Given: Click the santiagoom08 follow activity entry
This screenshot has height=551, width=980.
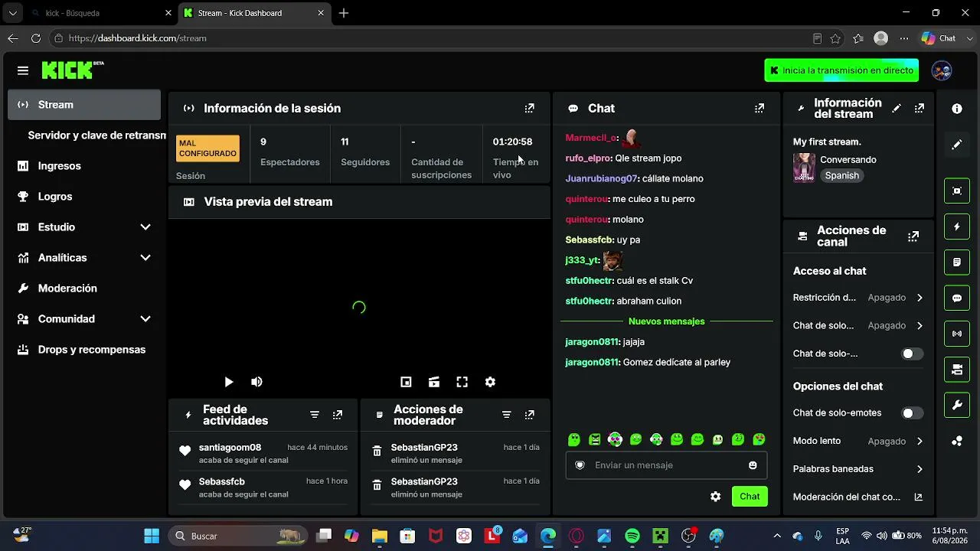Looking at the screenshot, I should (x=264, y=453).
